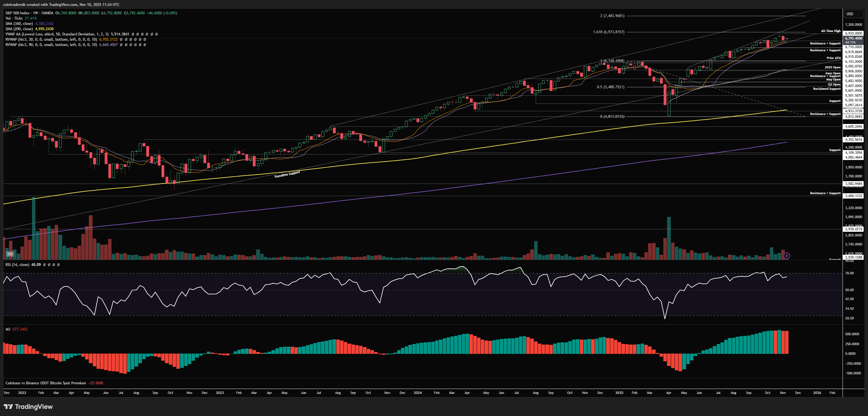Select the SMA (360, close) indicator legend

tap(19, 24)
